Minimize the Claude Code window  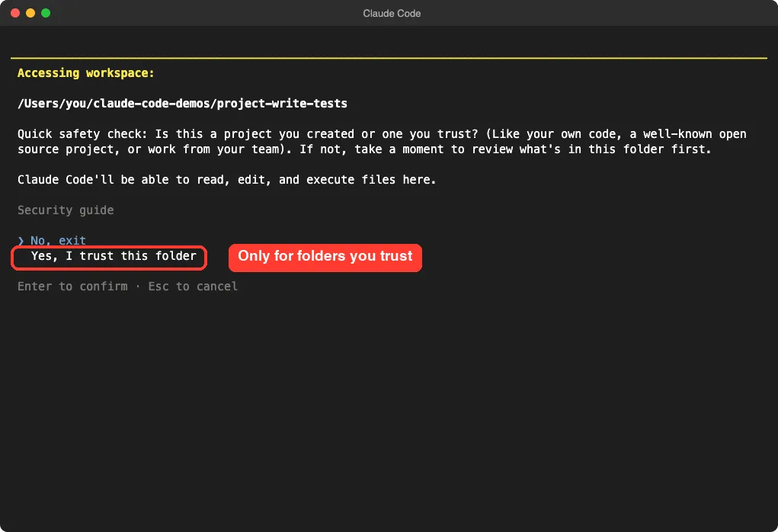(30, 13)
